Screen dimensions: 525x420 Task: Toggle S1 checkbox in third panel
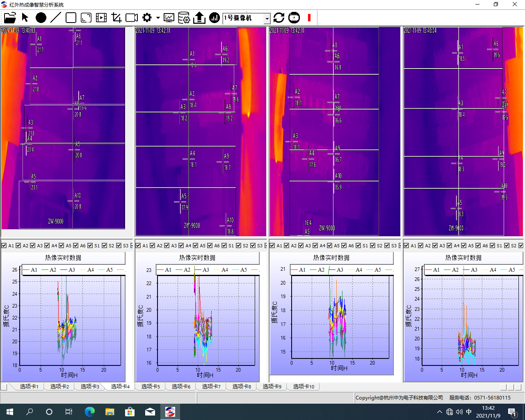coord(358,246)
